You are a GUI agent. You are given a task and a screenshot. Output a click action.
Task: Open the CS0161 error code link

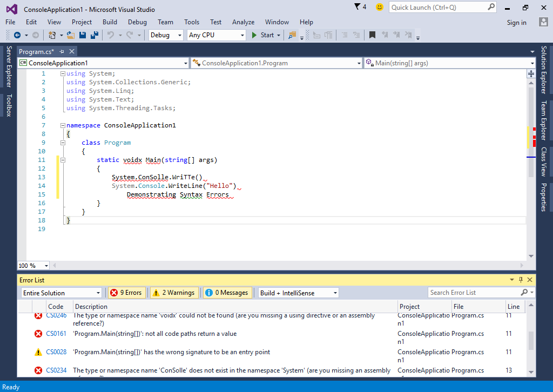click(56, 334)
